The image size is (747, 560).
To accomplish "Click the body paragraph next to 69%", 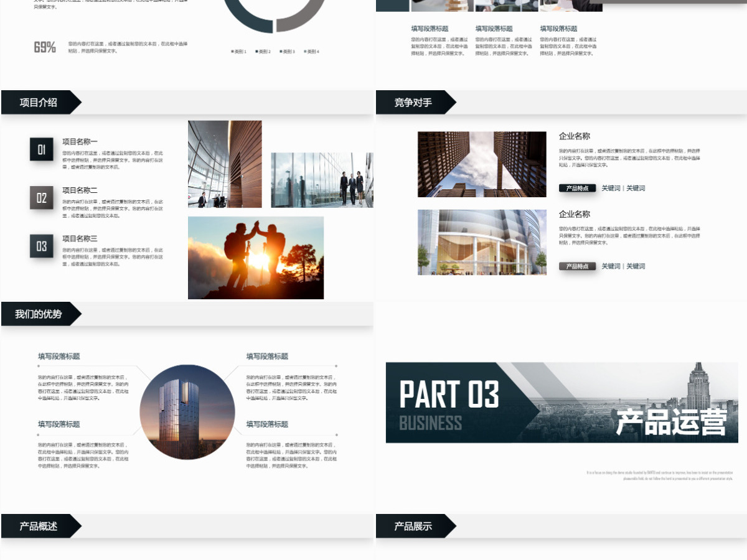I will [x=128, y=47].
